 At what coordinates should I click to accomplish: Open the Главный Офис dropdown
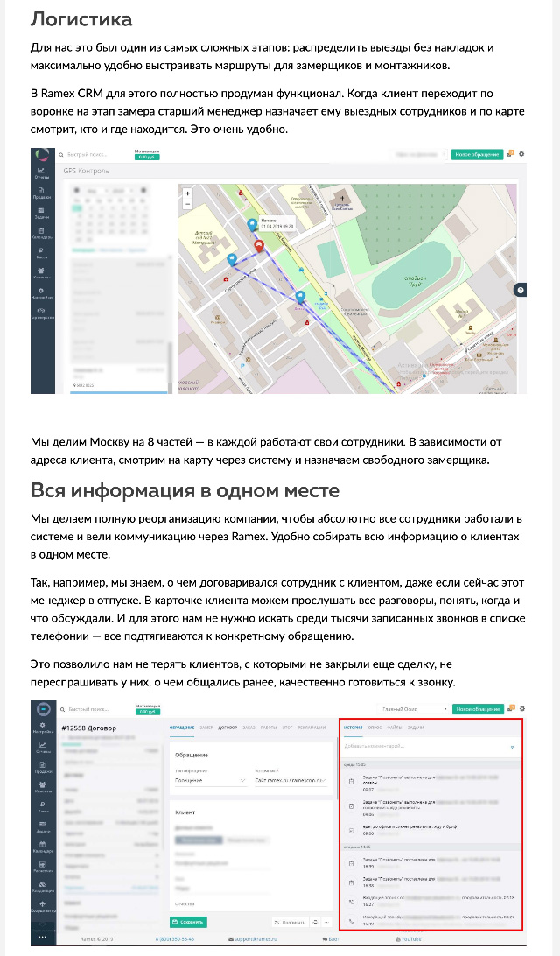[415, 709]
